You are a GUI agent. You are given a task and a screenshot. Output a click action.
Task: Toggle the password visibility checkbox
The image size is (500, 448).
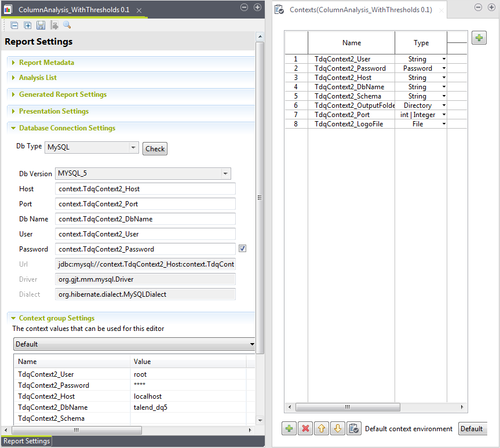242,248
